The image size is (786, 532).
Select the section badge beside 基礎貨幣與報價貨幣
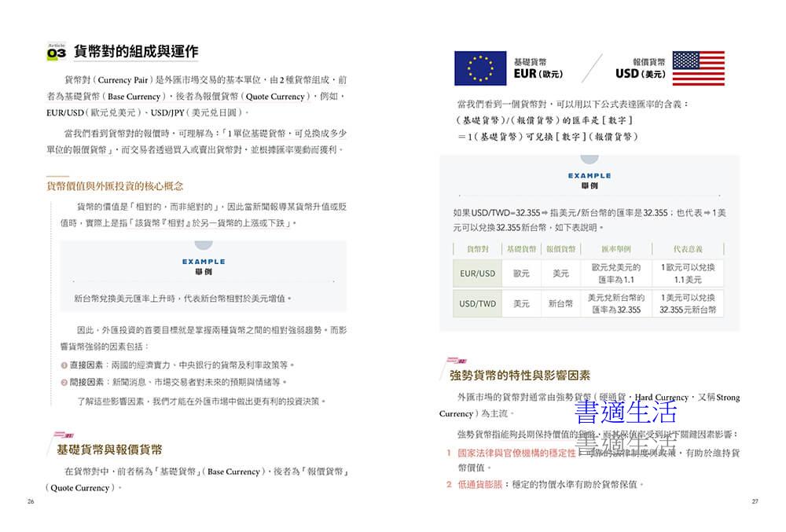coord(65,435)
